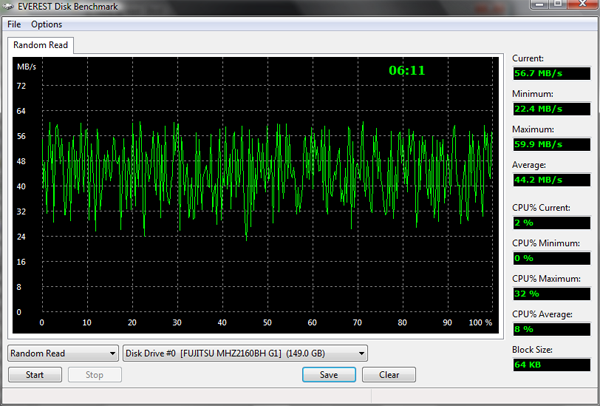
Task: Expand the Random Read test type dropdown
Action: click(x=112, y=353)
